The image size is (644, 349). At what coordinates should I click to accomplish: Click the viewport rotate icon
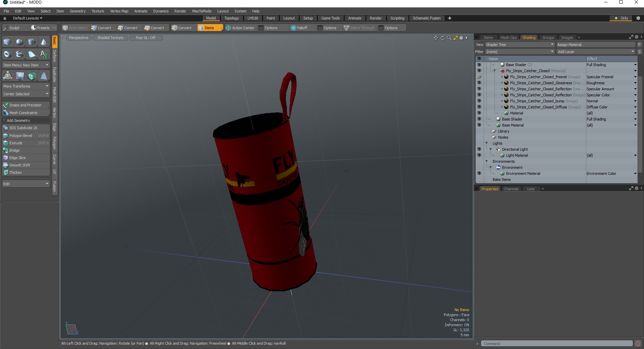coord(442,38)
